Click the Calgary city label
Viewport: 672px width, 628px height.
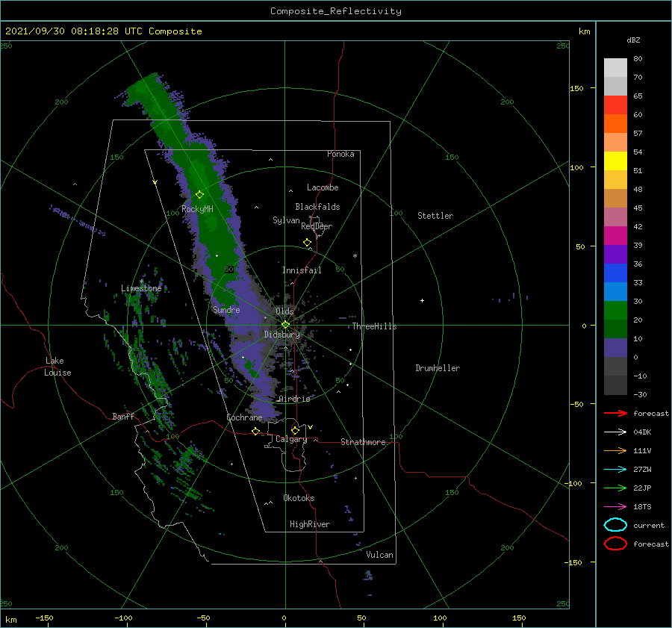291,439
